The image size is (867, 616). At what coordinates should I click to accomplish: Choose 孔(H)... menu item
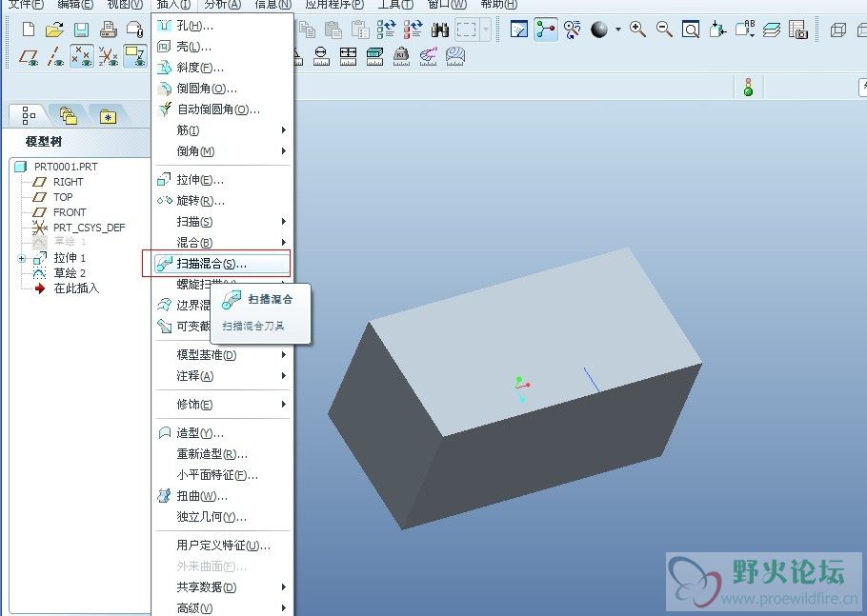[222, 26]
